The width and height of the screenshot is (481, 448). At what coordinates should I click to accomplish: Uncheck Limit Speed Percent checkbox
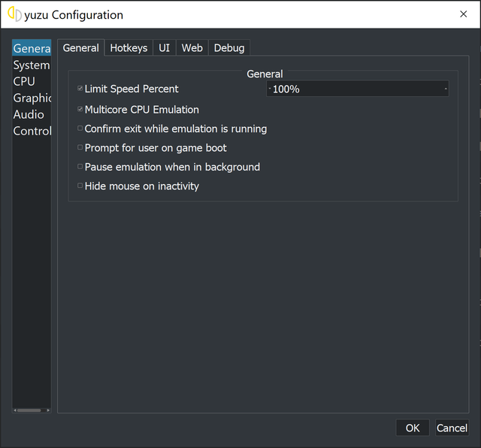(80, 89)
